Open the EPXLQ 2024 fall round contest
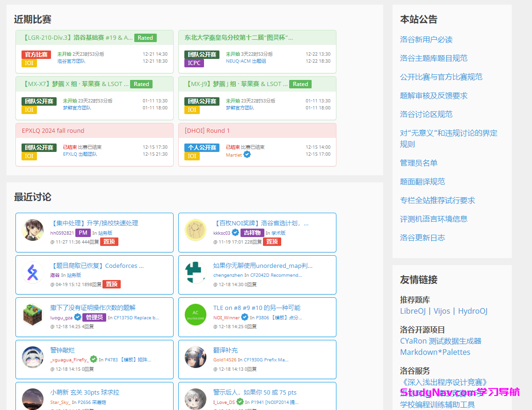Image resolution: width=532 pixels, height=410 pixels. click(x=53, y=131)
